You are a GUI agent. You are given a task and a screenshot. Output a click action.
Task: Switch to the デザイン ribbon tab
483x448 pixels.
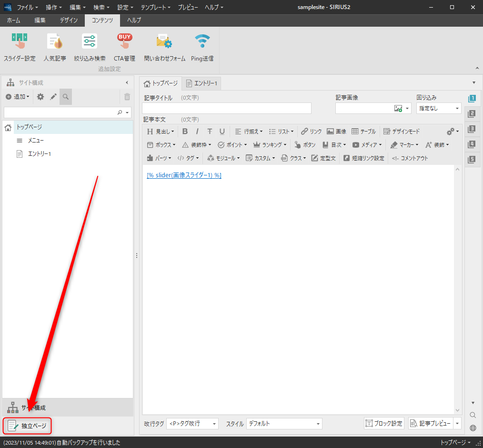(69, 20)
